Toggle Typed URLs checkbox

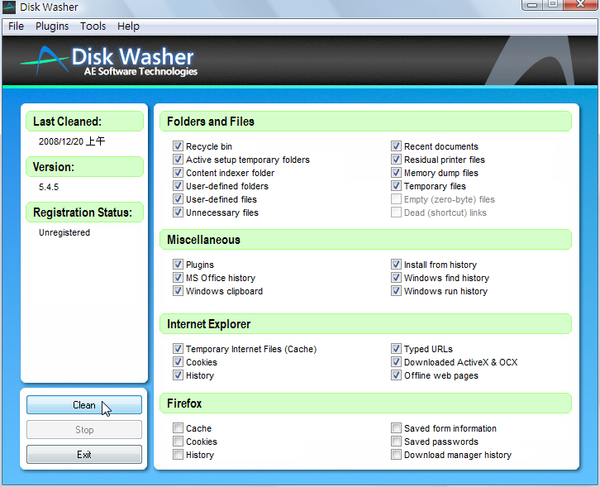[x=396, y=348]
